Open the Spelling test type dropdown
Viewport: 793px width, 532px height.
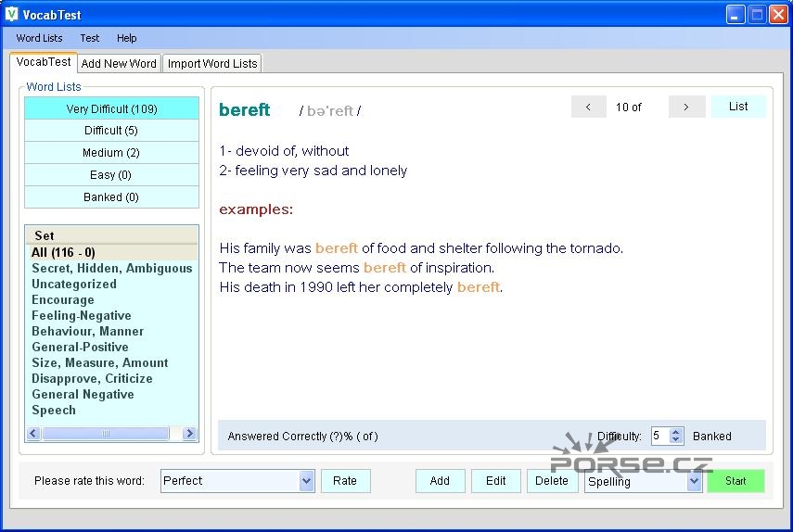point(695,481)
